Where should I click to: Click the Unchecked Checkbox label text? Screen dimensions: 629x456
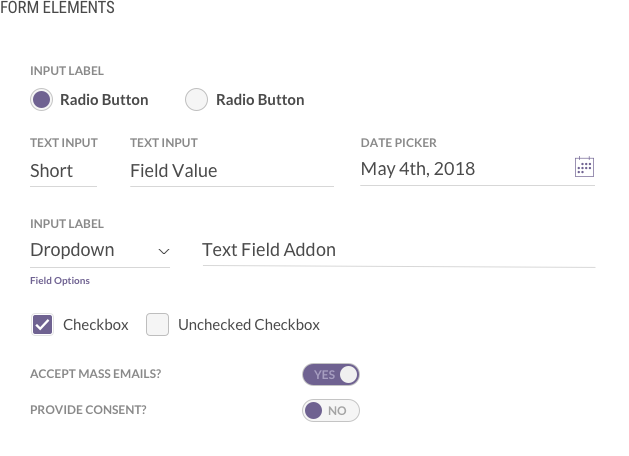[x=249, y=325]
